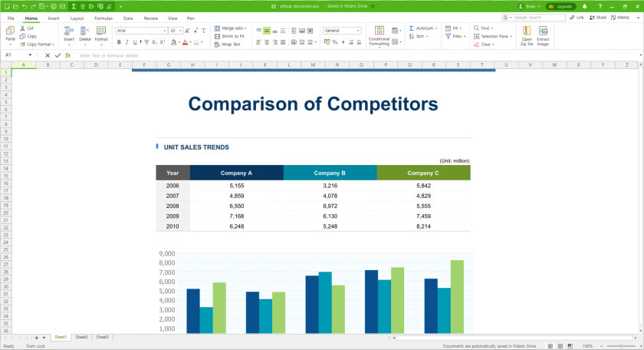This screenshot has height=350, width=644.
Task: Click the Format cells icon
Action: 101,31
